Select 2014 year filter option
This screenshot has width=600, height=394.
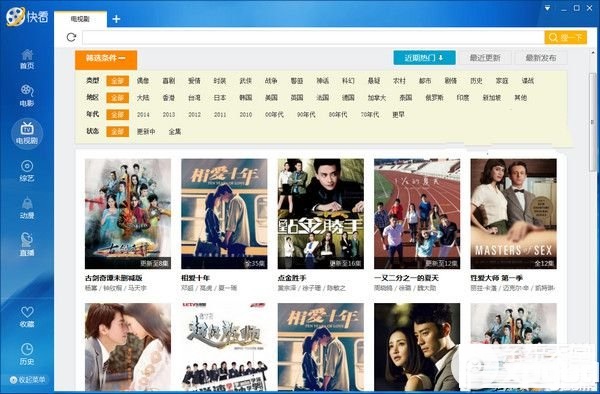point(143,114)
